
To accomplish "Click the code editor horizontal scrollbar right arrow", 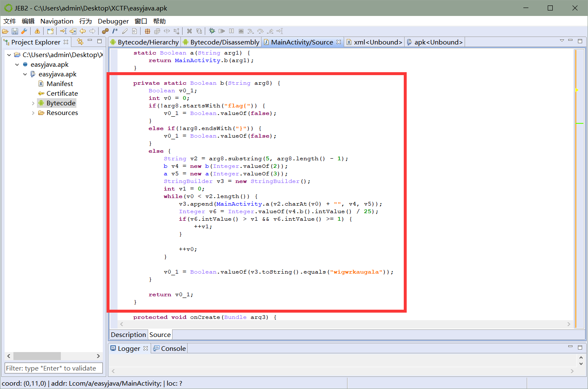I will (x=569, y=324).
